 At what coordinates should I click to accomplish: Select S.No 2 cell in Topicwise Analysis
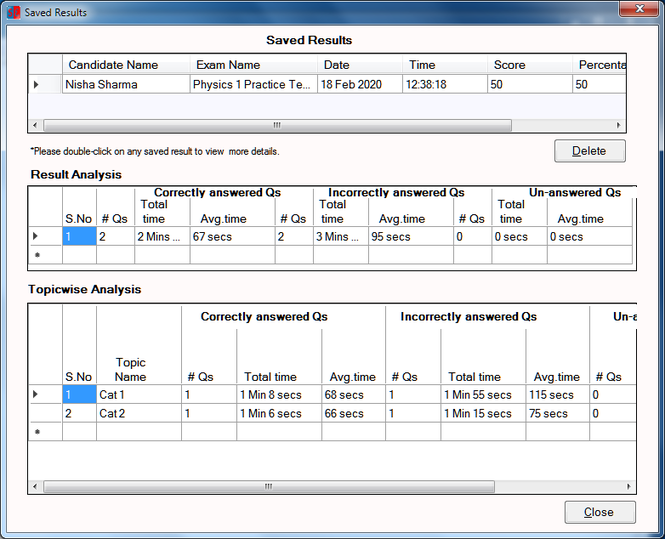pyautogui.click(x=79, y=413)
